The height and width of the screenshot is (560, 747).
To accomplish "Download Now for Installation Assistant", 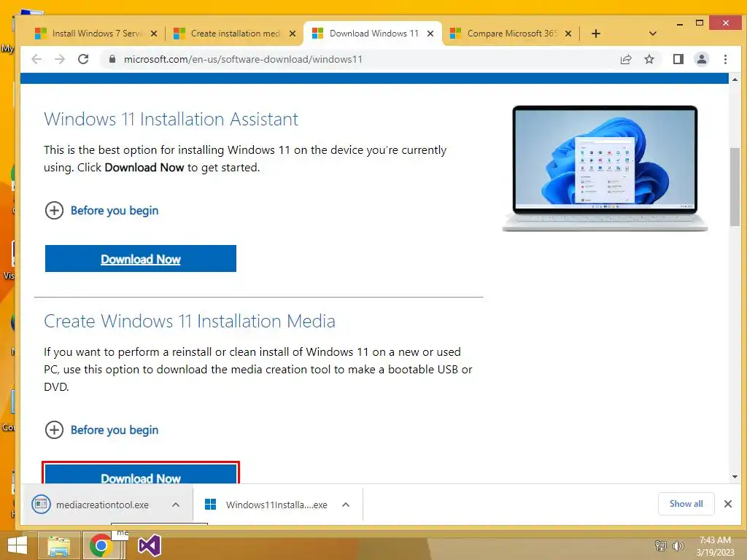I will click(x=141, y=259).
